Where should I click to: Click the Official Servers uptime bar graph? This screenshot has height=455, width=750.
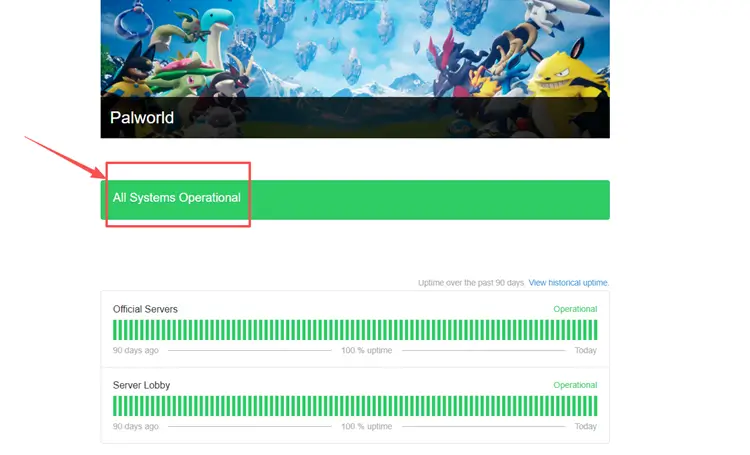[355, 330]
